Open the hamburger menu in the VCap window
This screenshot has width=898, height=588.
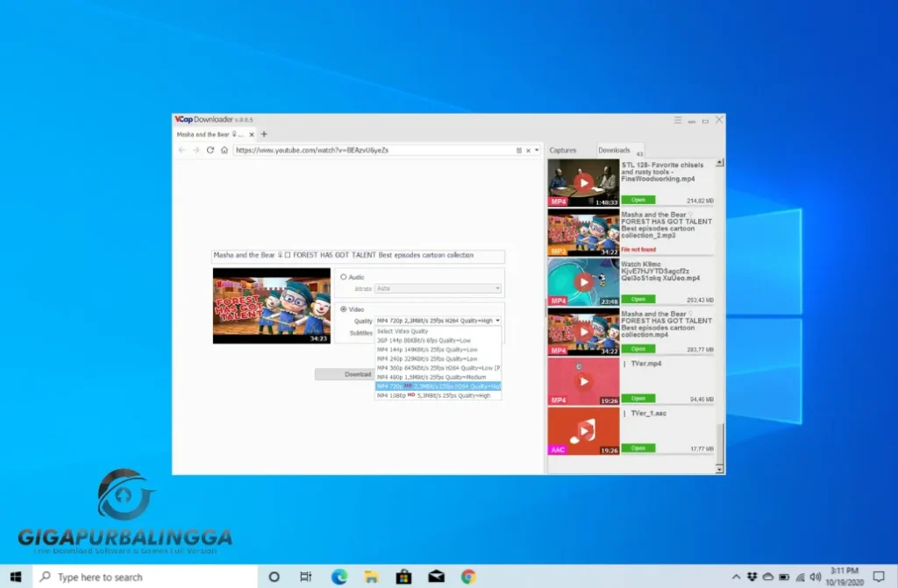[x=677, y=120]
